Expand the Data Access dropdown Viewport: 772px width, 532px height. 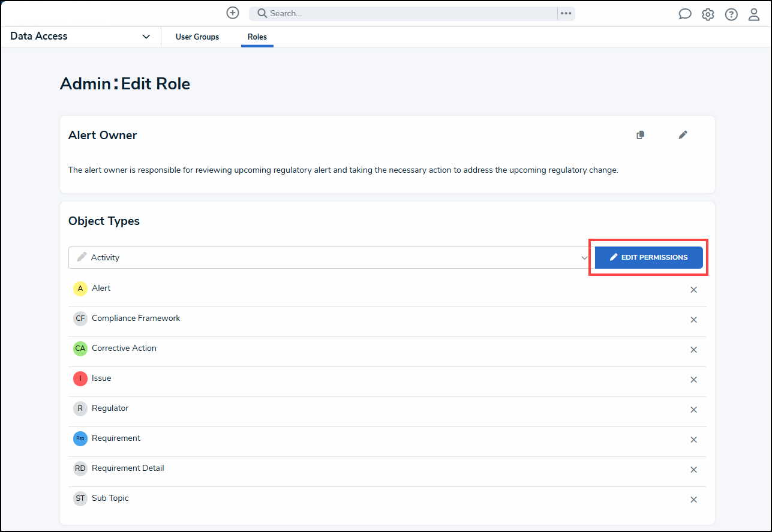pyautogui.click(x=80, y=37)
